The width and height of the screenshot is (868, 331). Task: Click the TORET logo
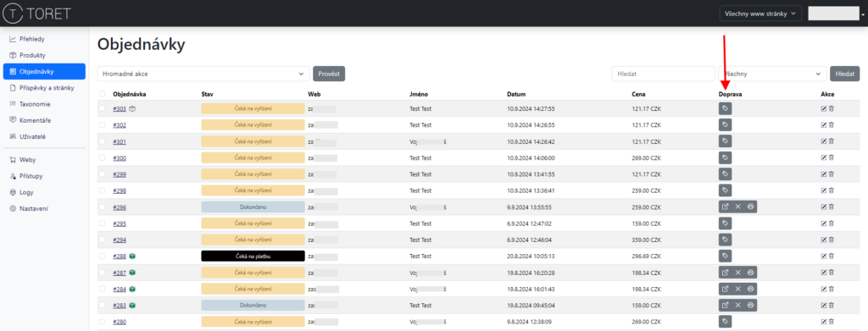pyautogui.click(x=36, y=13)
